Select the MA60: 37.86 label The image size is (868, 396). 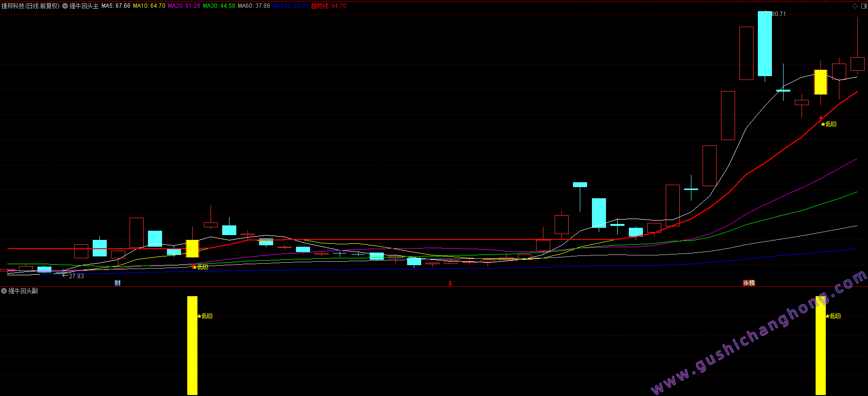254,6
